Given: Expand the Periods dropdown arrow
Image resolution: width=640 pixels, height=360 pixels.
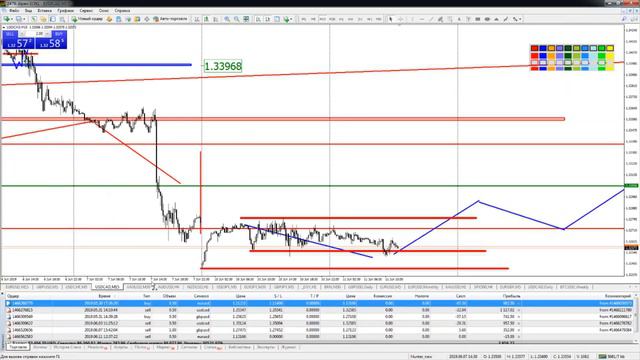Looking at the screenshot, I should tap(291, 19).
